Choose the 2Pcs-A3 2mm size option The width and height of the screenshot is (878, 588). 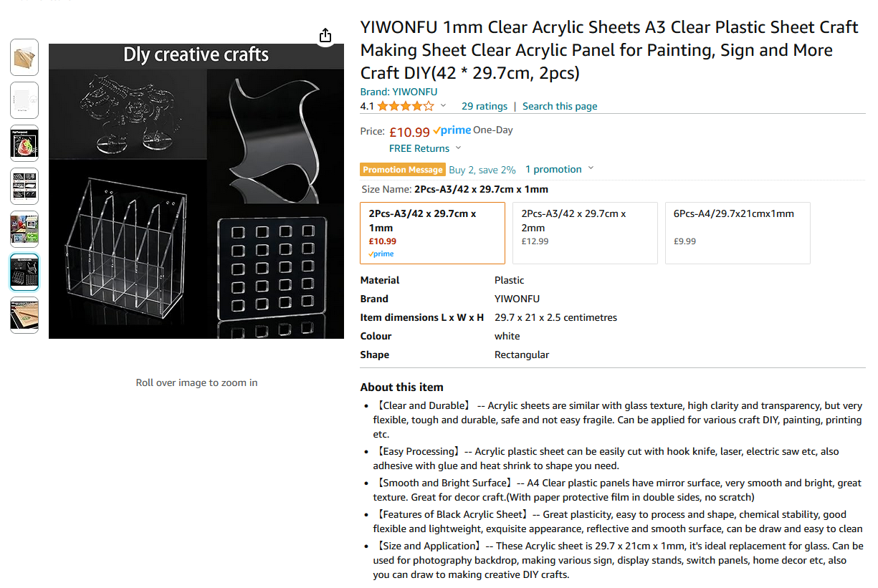pyautogui.click(x=585, y=233)
